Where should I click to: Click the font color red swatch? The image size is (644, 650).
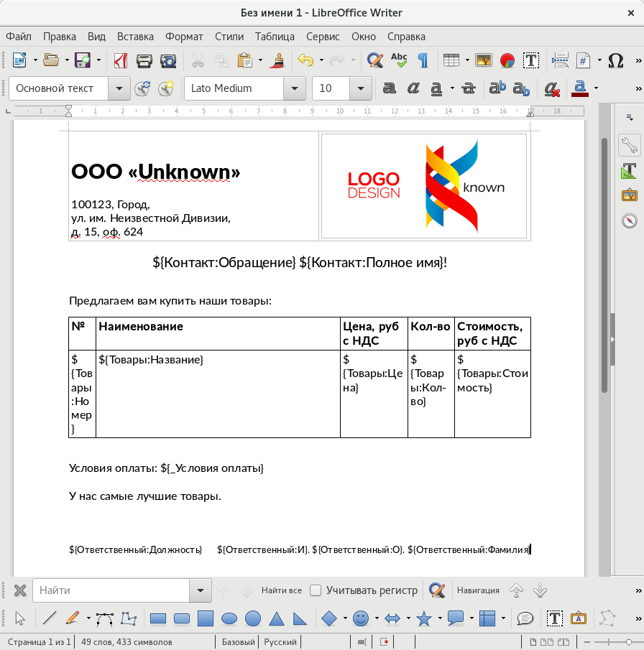point(579,88)
